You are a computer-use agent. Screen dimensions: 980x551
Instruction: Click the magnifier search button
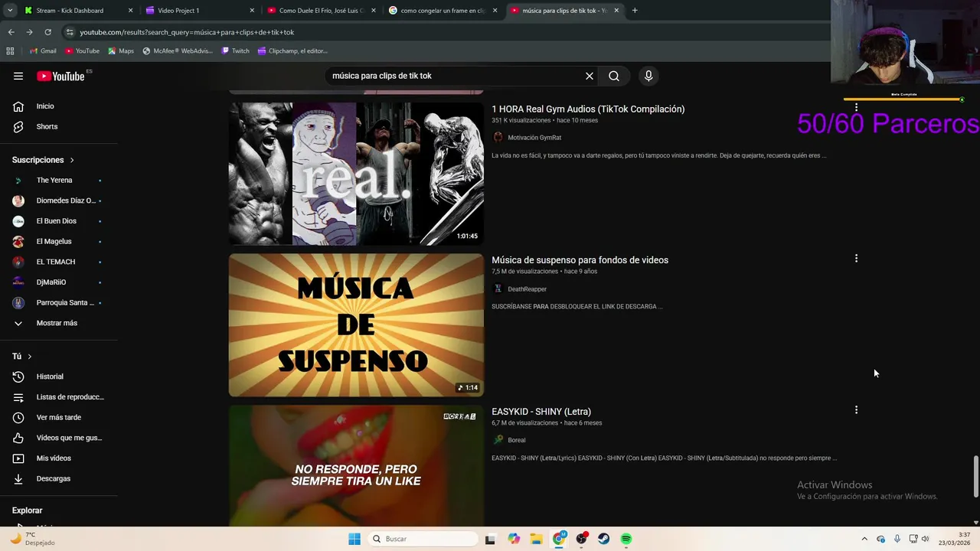click(614, 76)
